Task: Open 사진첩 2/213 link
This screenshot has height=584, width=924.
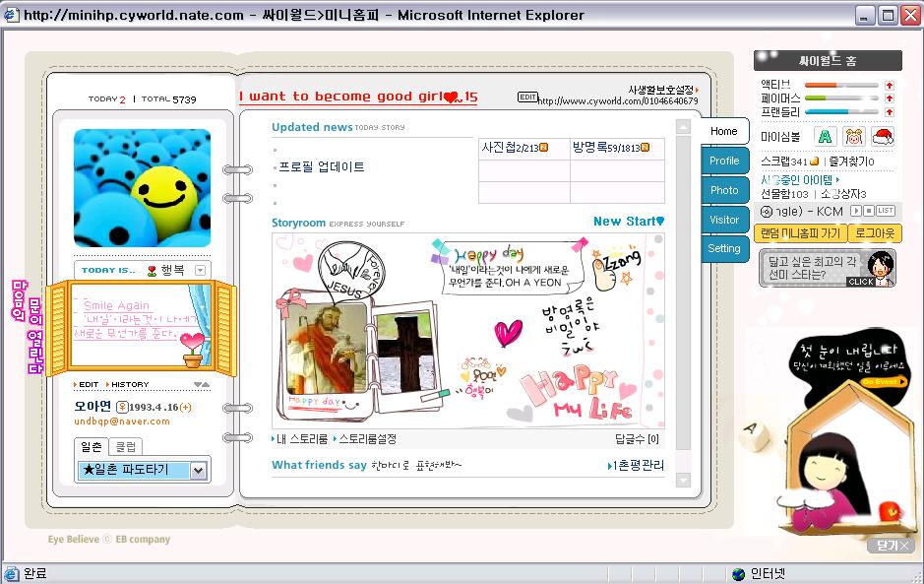Action: (511, 148)
